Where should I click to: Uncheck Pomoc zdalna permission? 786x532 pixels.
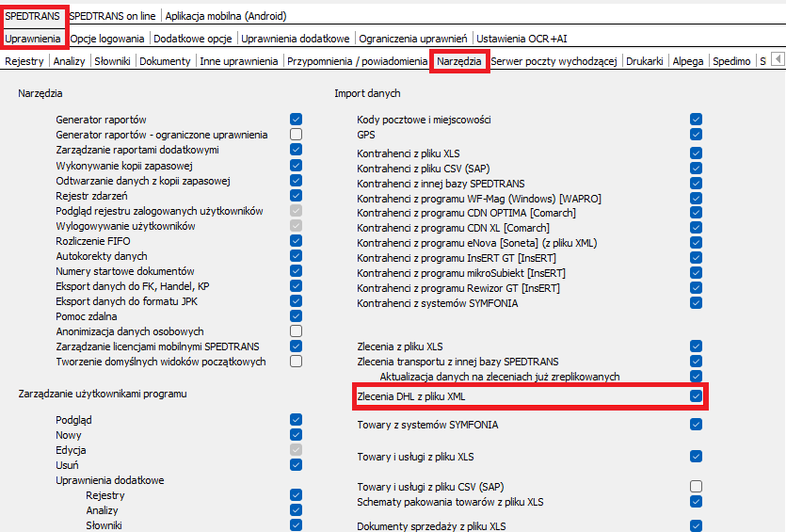296,316
